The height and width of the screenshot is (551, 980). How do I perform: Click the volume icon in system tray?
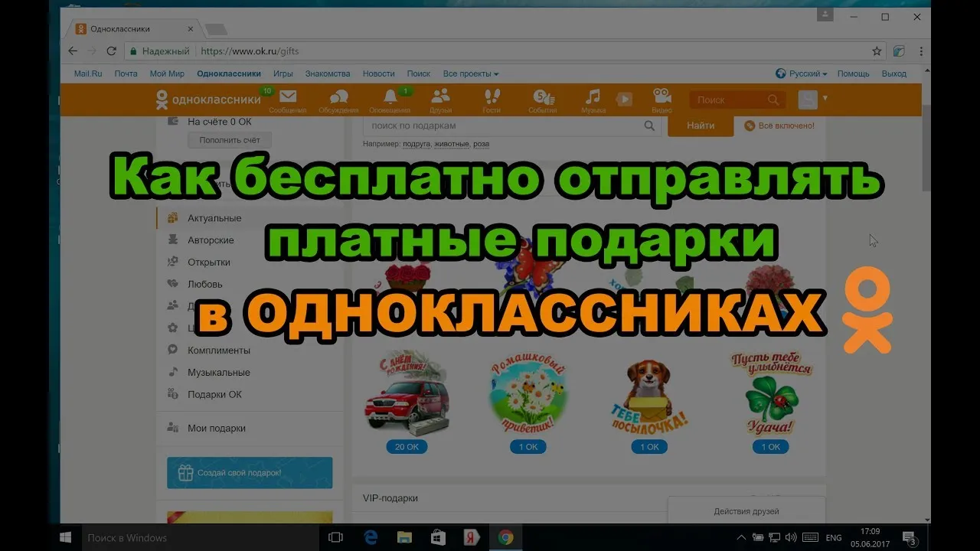tap(791, 537)
